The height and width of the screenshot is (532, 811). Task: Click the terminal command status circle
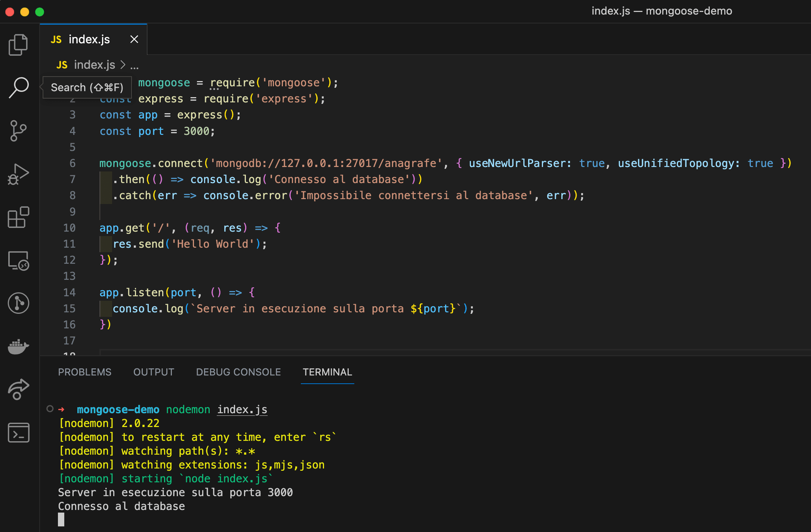pyautogui.click(x=50, y=409)
